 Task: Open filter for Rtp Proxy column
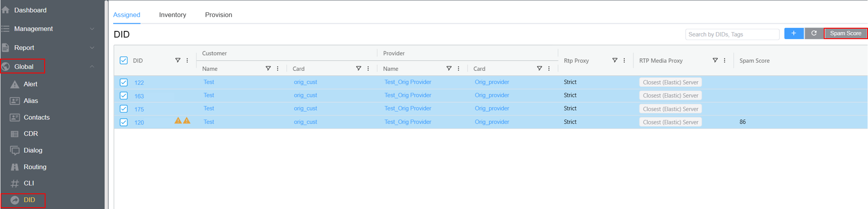615,60
